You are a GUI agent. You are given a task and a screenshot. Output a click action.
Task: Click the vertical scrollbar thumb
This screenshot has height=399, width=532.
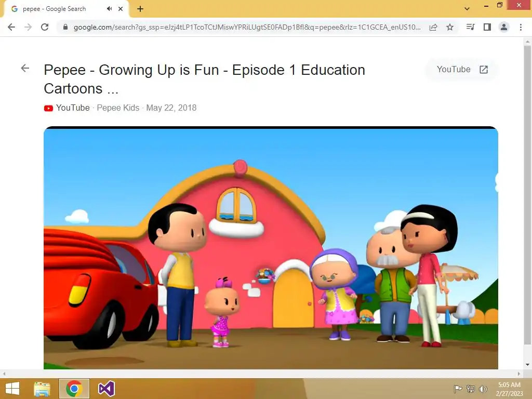[527, 195]
